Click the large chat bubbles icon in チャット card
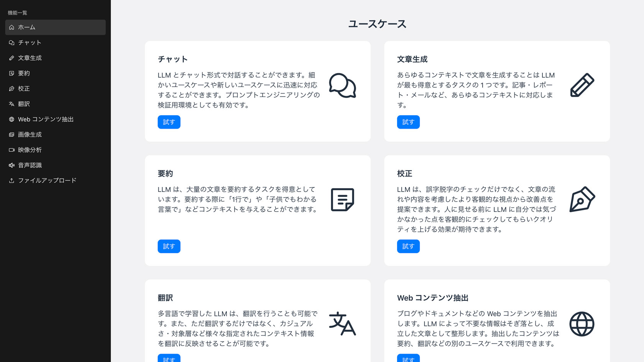Image resolution: width=644 pixels, height=362 pixels. tap(342, 85)
